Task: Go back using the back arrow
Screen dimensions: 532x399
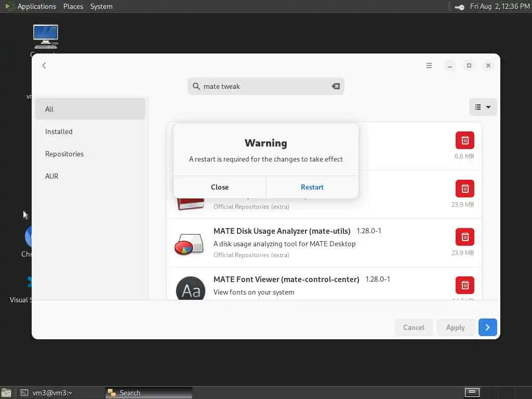Action: [x=44, y=65]
